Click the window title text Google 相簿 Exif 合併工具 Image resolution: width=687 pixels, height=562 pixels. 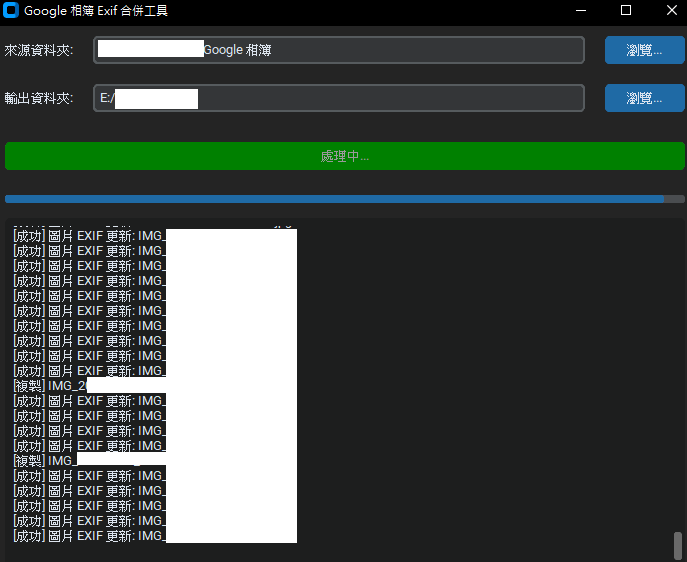pos(96,11)
